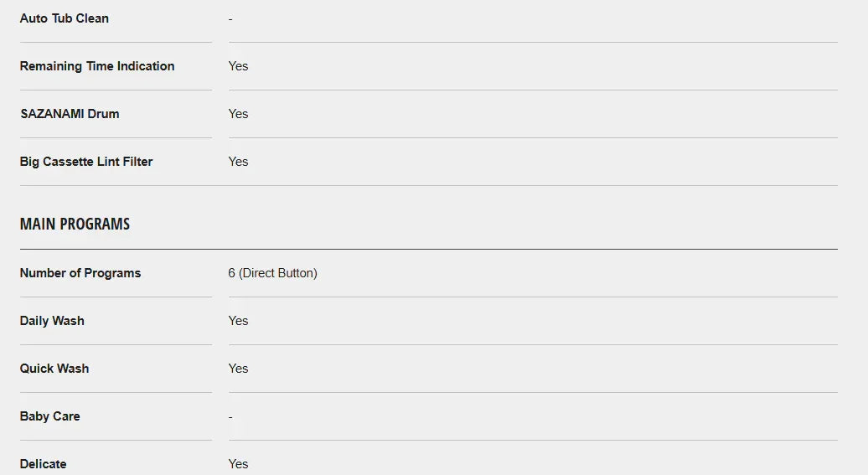Select the Remaining Time Indication label
868x475 pixels.
[97, 66]
